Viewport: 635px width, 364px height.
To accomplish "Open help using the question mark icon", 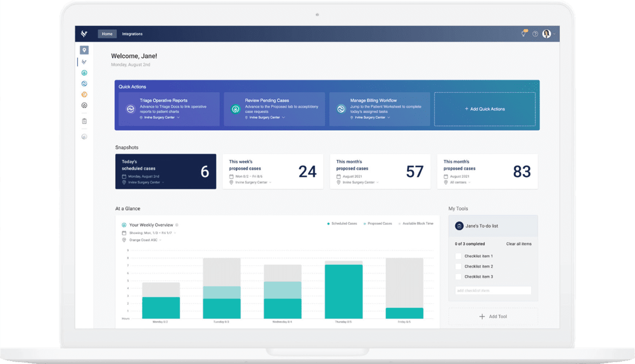I will point(535,34).
